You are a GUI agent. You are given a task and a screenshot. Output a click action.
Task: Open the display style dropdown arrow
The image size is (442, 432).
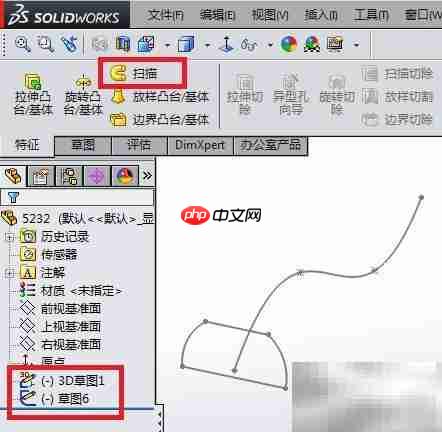207,45
